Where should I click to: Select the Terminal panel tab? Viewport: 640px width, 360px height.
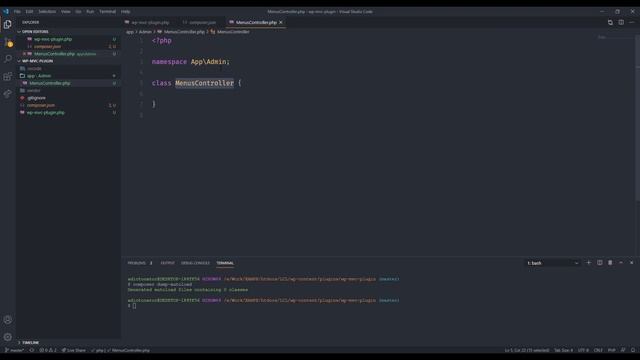click(225, 263)
